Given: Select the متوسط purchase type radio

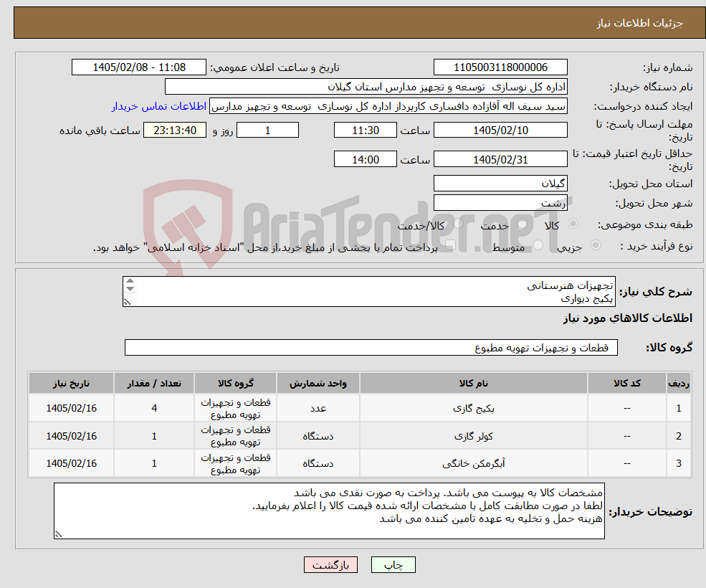Looking at the screenshot, I should (538, 245).
